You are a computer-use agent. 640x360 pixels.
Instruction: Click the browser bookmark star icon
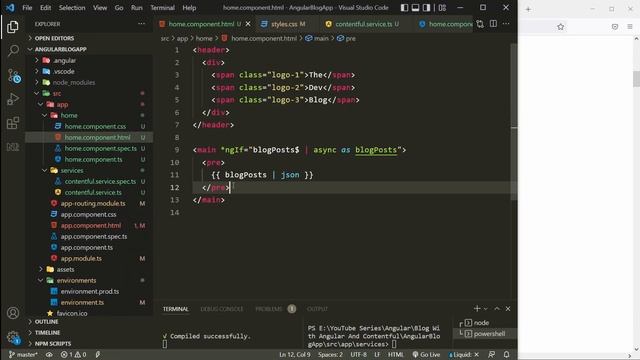tap(560, 27)
